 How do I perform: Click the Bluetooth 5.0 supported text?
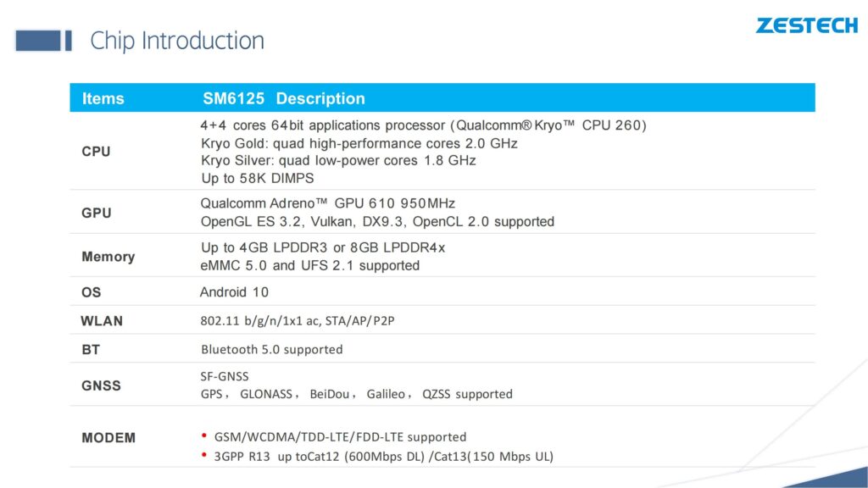click(272, 350)
